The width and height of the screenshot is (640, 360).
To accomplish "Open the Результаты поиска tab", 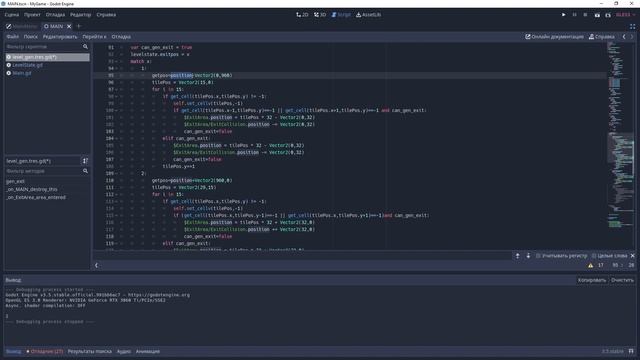I will 90,351.
